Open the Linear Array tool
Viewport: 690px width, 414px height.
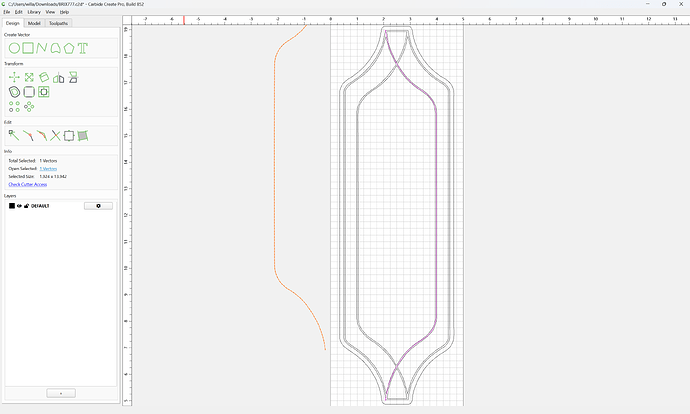[15, 106]
